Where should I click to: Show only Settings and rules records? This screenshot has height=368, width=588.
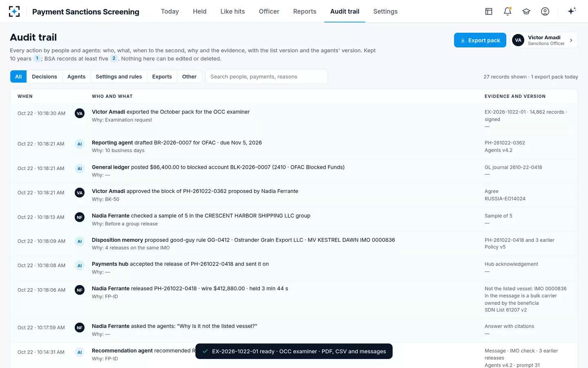point(119,76)
